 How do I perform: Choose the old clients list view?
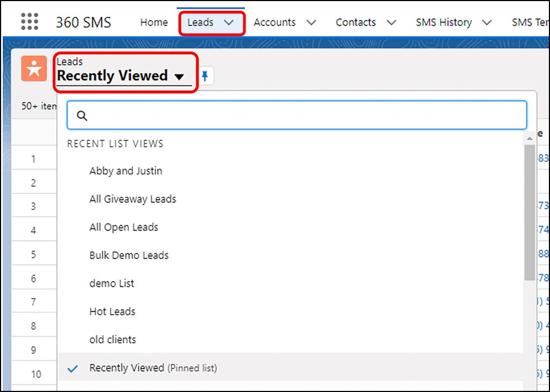112,339
